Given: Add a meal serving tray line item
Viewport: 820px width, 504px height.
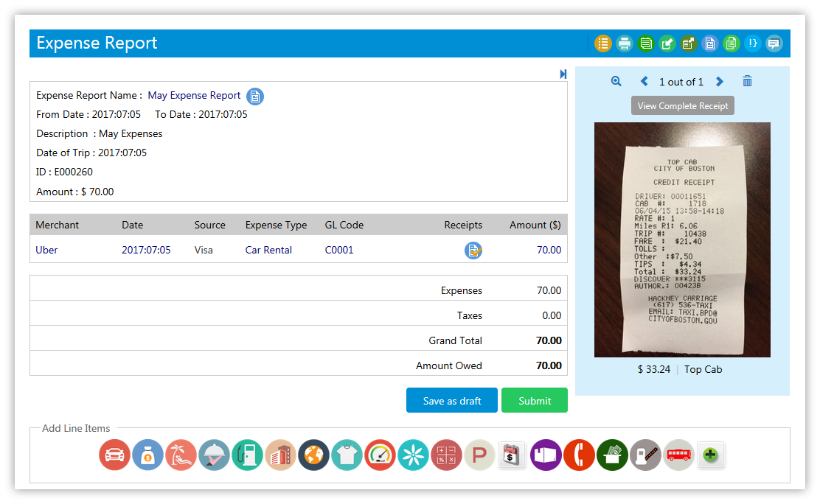Looking at the screenshot, I should click(214, 455).
